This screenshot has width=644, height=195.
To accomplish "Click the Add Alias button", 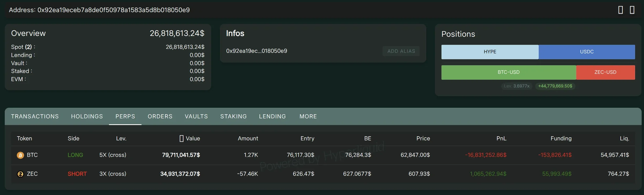I will coord(401,51).
